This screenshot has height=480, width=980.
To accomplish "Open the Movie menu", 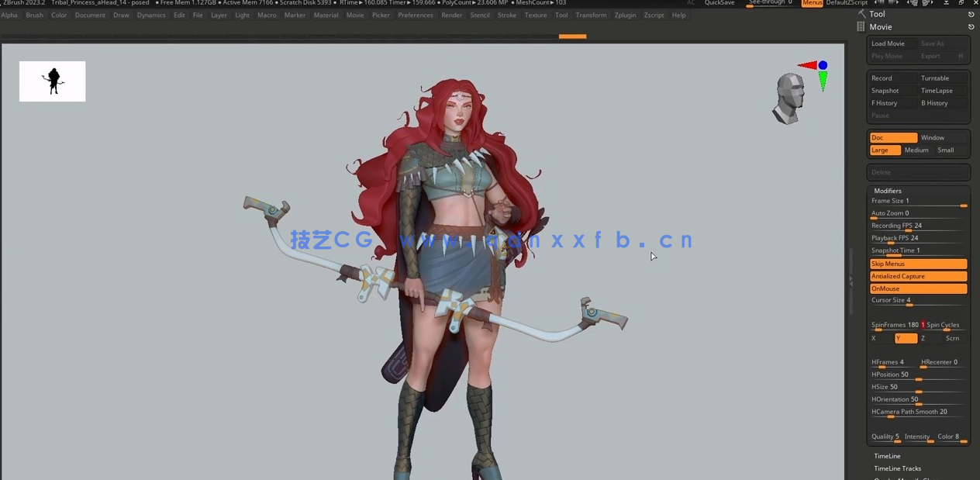I will click(x=355, y=15).
